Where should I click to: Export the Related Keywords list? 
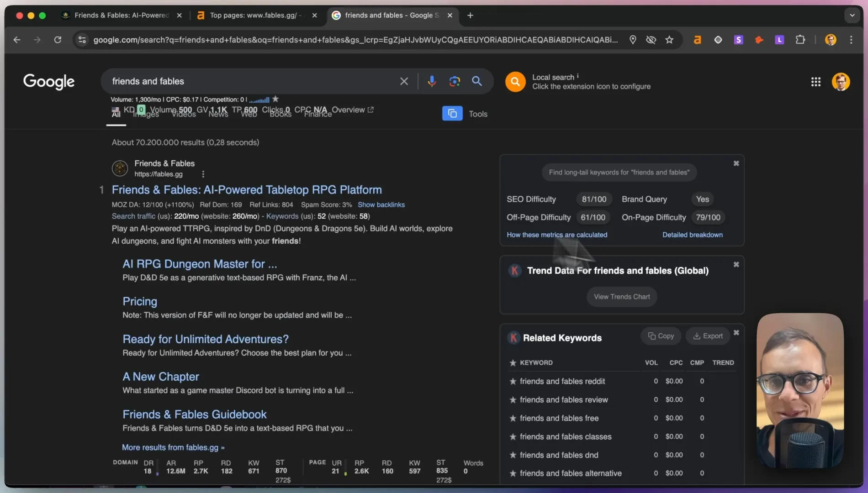(x=708, y=336)
